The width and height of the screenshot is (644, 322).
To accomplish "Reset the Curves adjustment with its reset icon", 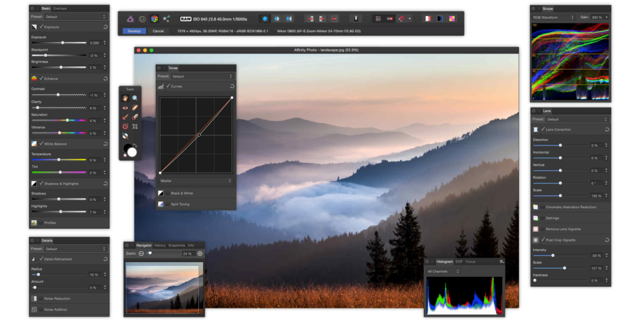I will tap(232, 86).
